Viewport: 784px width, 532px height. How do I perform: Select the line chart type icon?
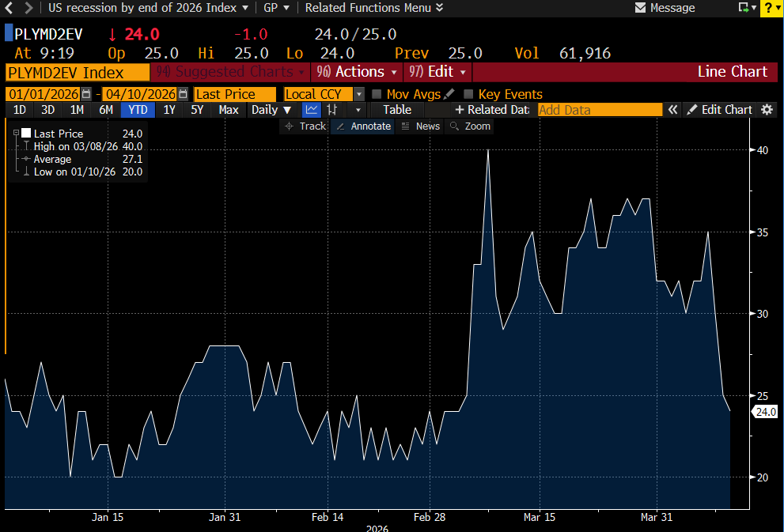[312, 109]
